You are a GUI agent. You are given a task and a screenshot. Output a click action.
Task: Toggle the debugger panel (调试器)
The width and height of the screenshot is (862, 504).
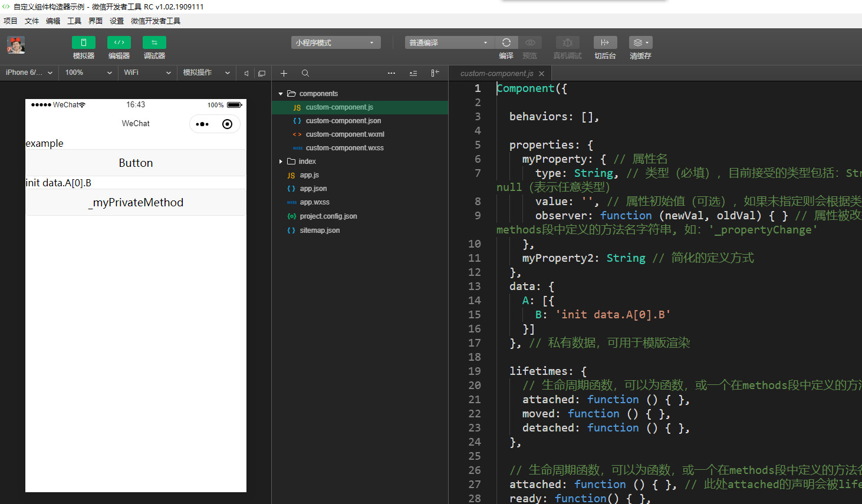[x=154, y=42]
